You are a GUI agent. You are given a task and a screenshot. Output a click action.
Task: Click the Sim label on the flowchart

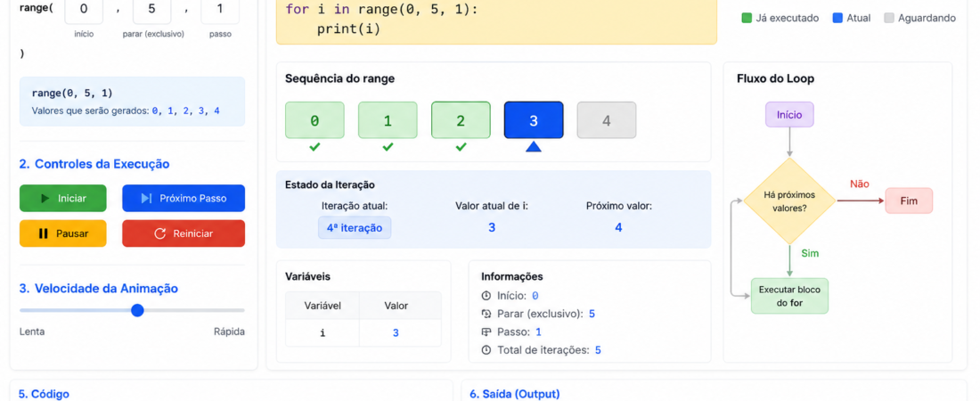pyautogui.click(x=810, y=253)
